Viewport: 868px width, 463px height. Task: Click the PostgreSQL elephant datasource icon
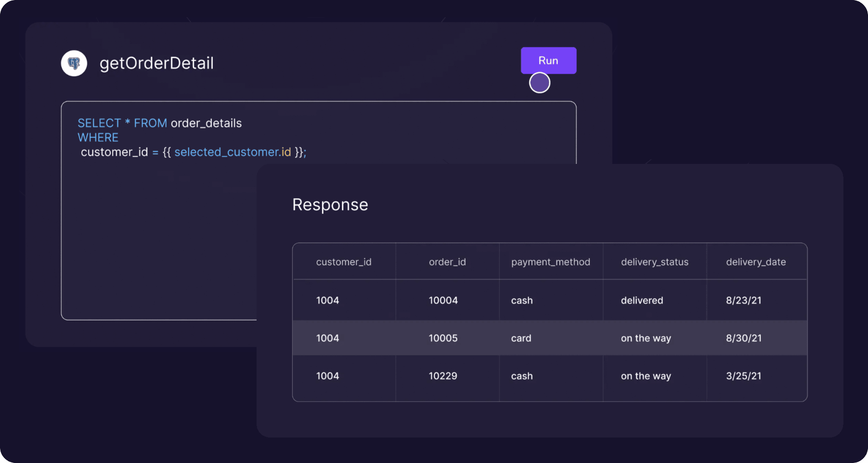coord(74,63)
